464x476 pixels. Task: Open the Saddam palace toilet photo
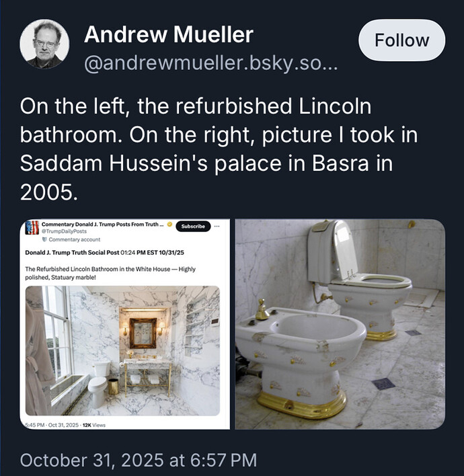(340, 323)
